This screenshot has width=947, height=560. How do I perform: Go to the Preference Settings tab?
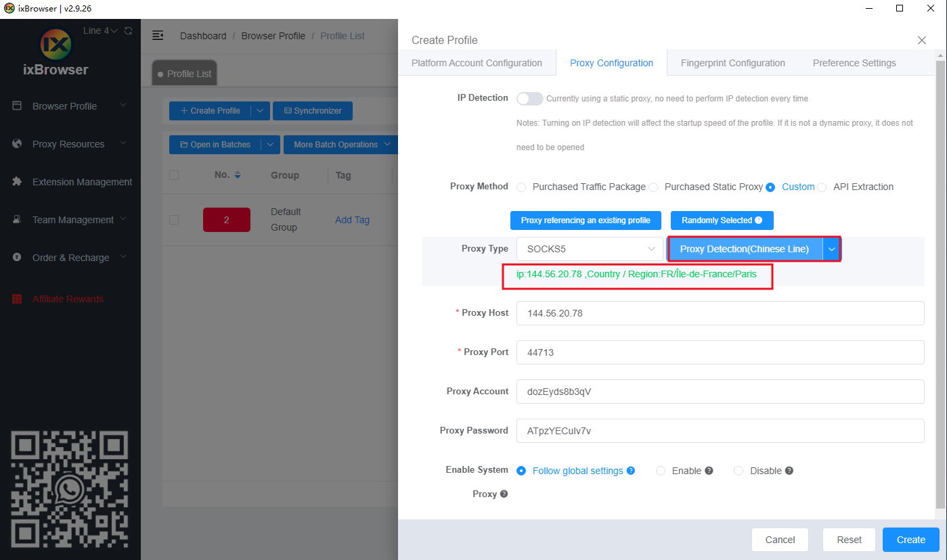854,63
